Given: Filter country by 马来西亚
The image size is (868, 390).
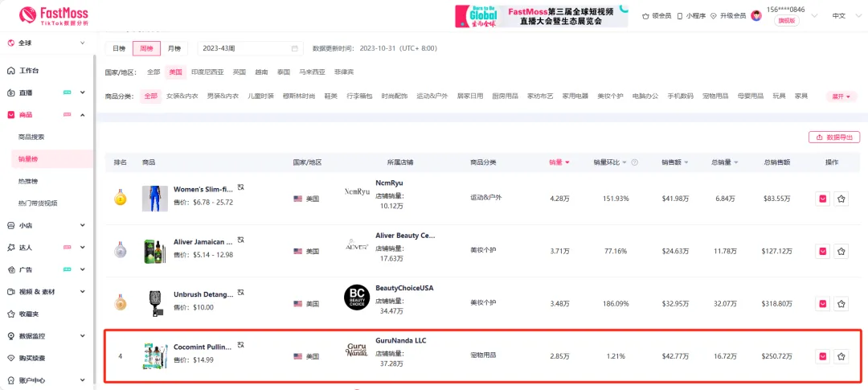Looking at the screenshot, I should point(312,72).
